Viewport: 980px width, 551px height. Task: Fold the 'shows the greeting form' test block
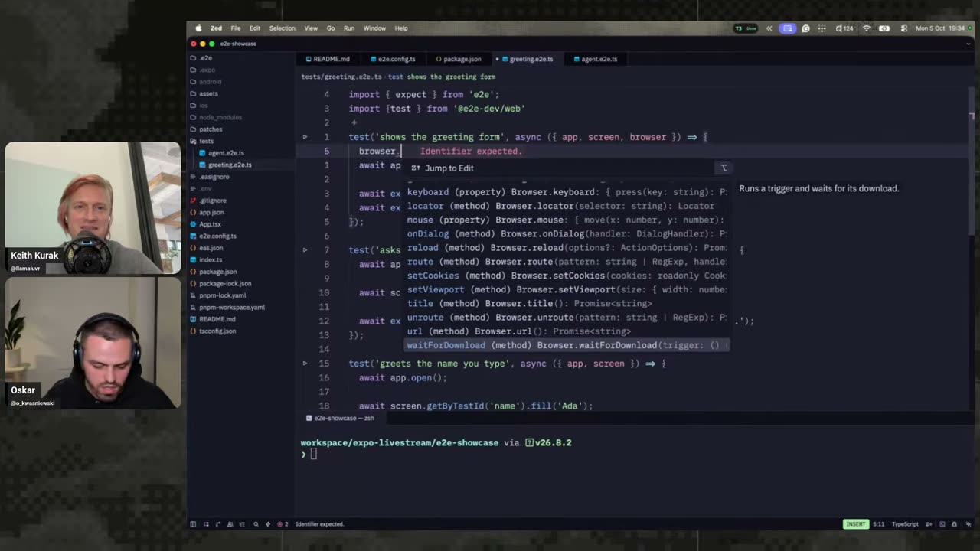click(x=305, y=137)
